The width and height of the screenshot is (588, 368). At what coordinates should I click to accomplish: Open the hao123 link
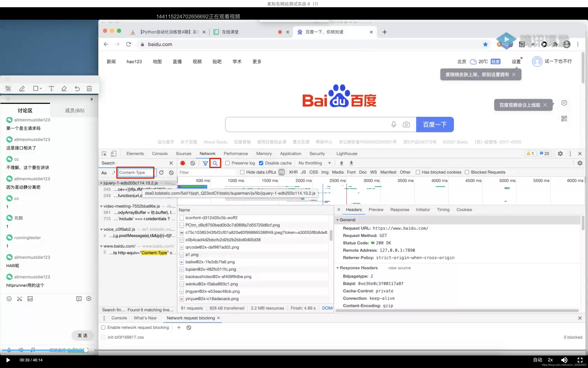click(x=134, y=62)
